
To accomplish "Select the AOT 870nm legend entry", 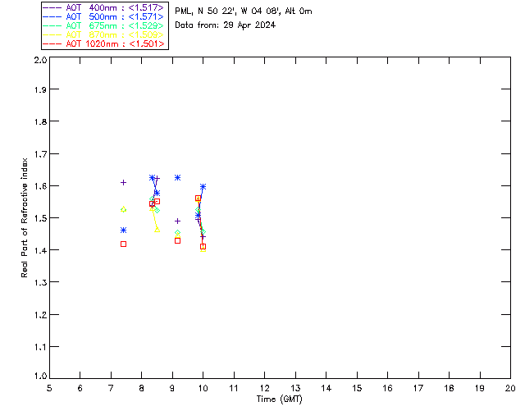I will pyautogui.click(x=103, y=34).
